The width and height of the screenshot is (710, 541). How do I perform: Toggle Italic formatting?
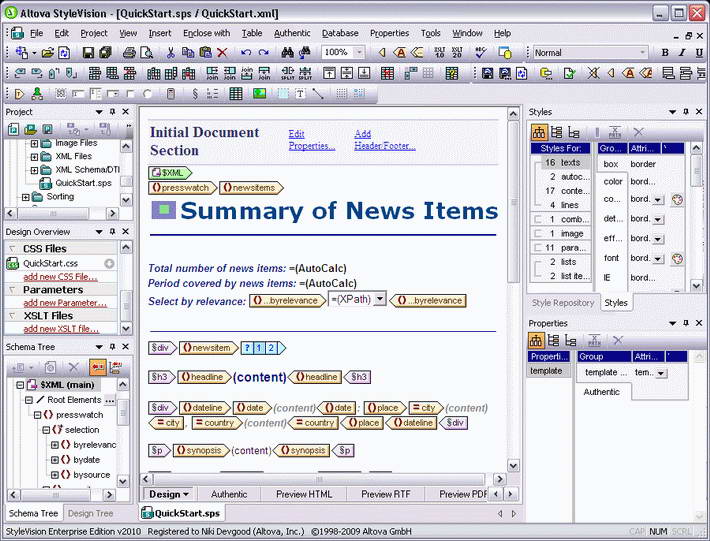[682, 53]
